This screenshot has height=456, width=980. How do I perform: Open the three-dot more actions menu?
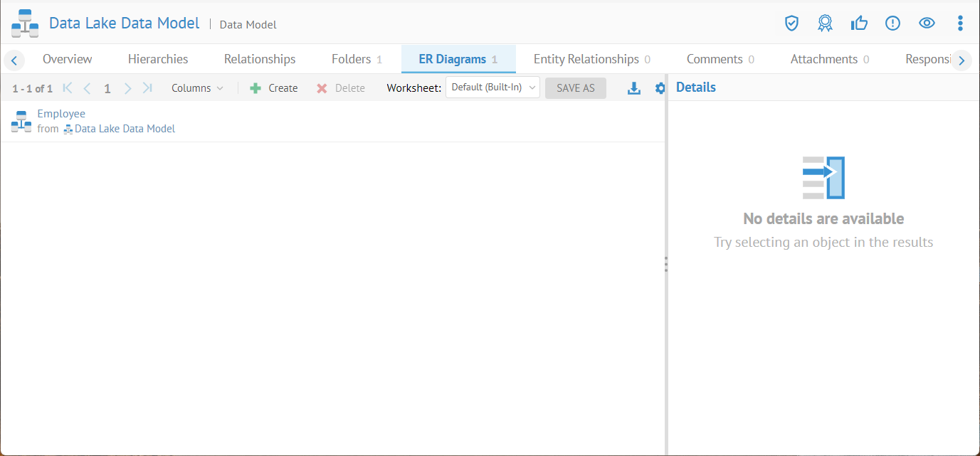(960, 23)
